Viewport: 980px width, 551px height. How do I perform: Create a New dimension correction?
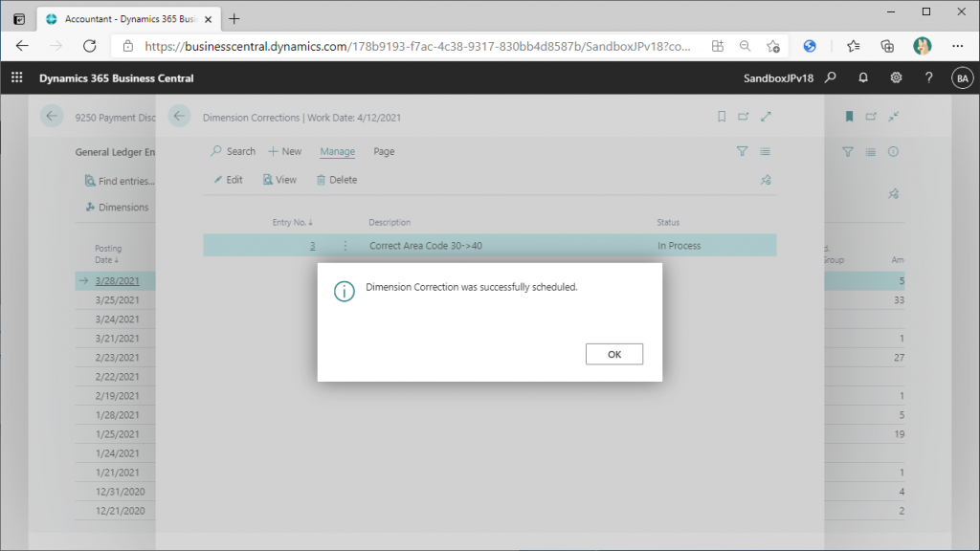coord(285,151)
